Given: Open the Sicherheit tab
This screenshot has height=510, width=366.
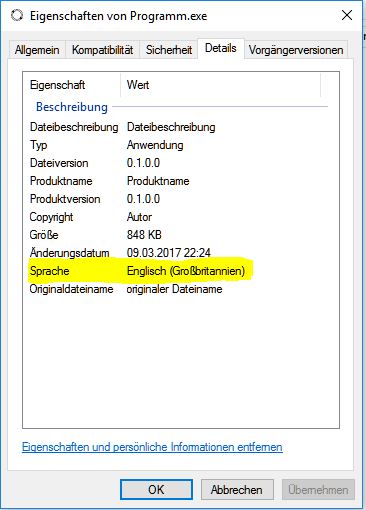Looking at the screenshot, I should (x=169, y=50).
